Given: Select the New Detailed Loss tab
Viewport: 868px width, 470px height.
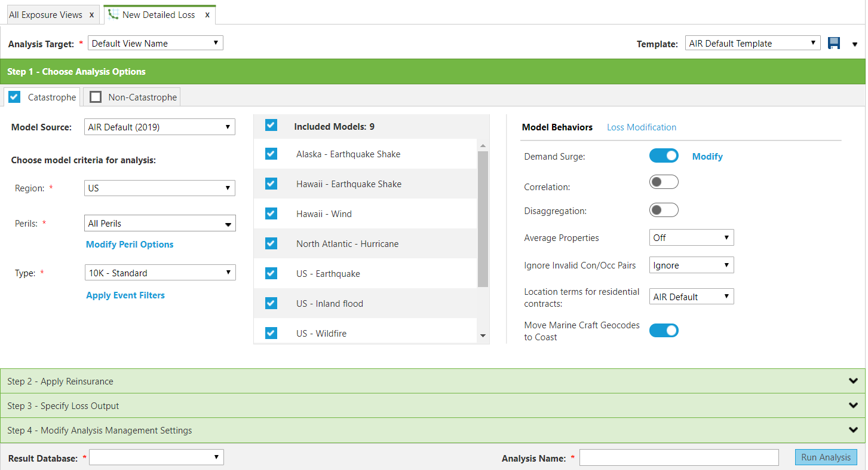Looking at the screenshot, I should click(159, 15).
